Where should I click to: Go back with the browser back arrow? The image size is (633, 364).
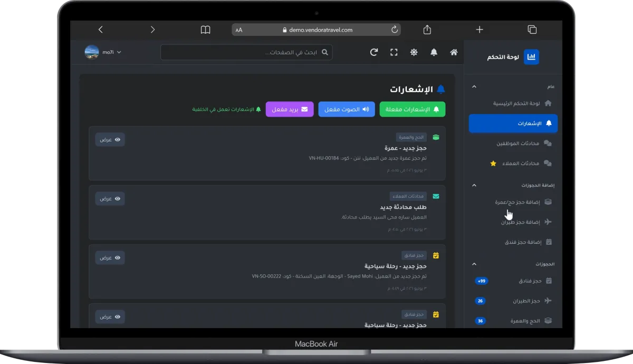(101, 30)
